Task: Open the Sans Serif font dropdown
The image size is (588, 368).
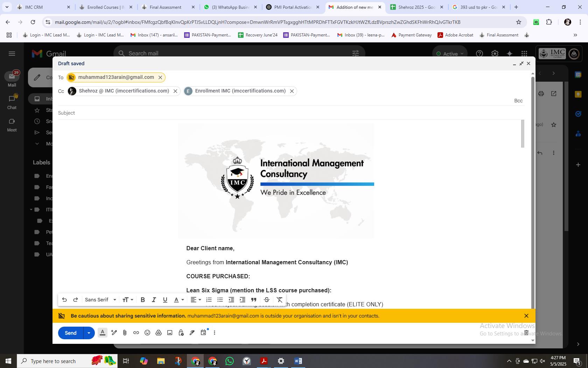Action: [x=100, y=300]
